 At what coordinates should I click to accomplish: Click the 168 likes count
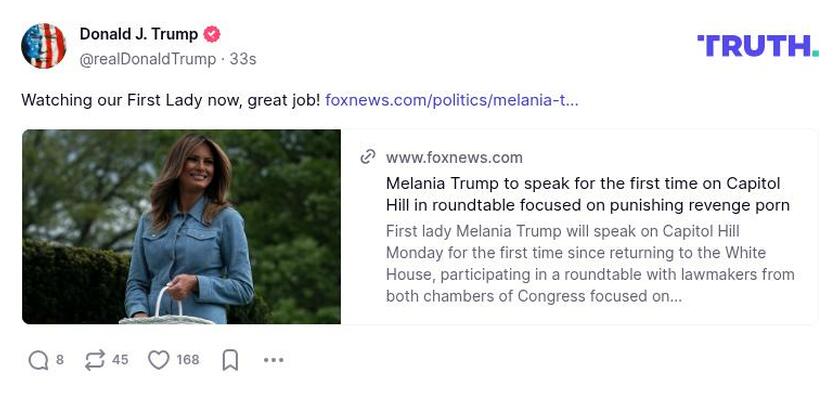pos(188,360)
